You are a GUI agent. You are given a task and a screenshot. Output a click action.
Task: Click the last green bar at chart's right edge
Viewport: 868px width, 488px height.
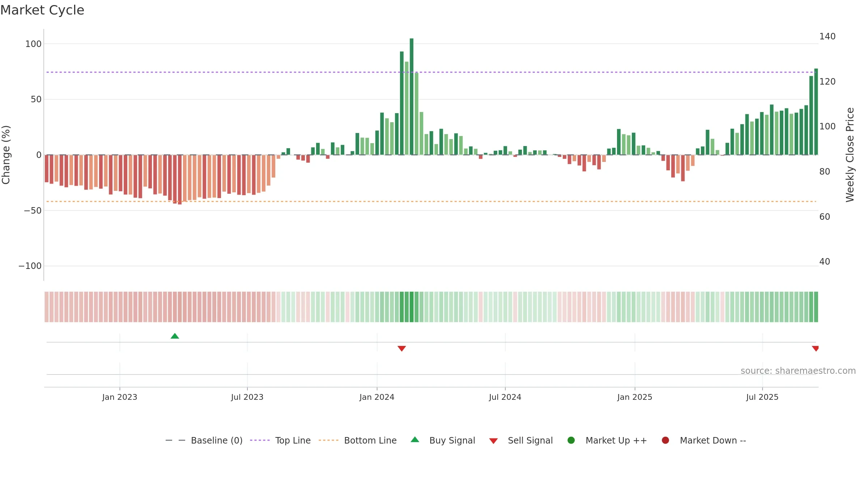tap(816, 112)
